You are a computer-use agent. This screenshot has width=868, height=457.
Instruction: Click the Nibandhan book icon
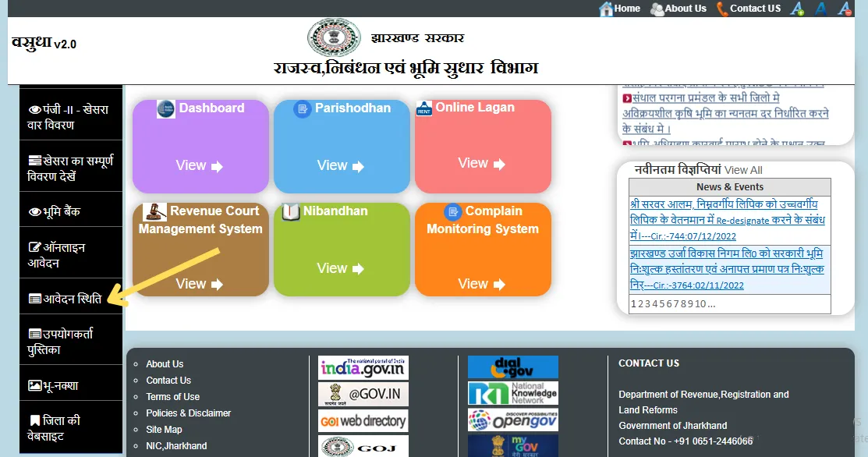(x=291, y=211)
